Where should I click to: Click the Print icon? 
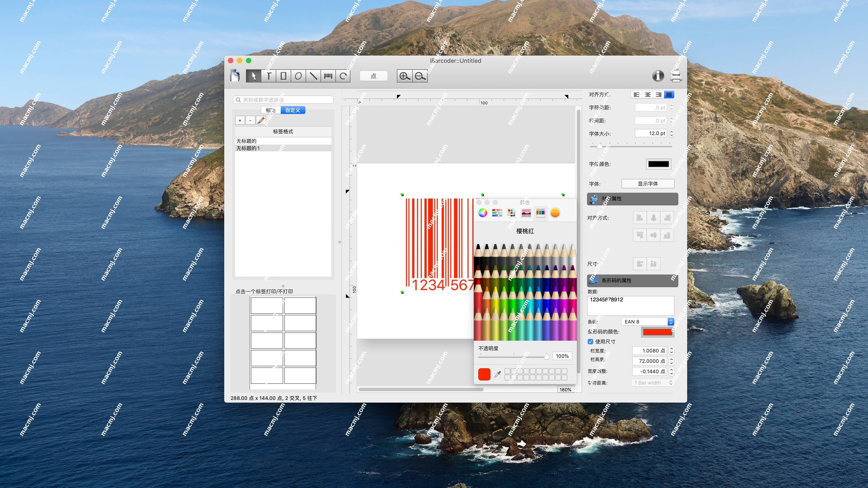click(x=676, y=76)
